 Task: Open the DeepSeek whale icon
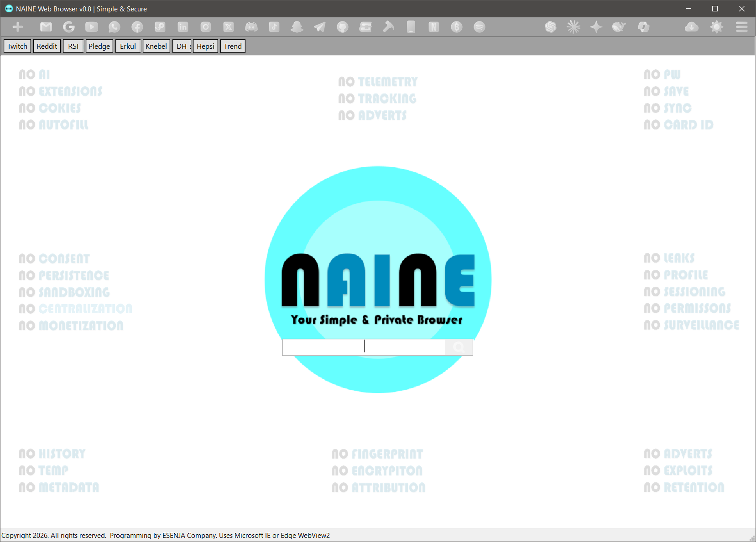coord(619,27)
